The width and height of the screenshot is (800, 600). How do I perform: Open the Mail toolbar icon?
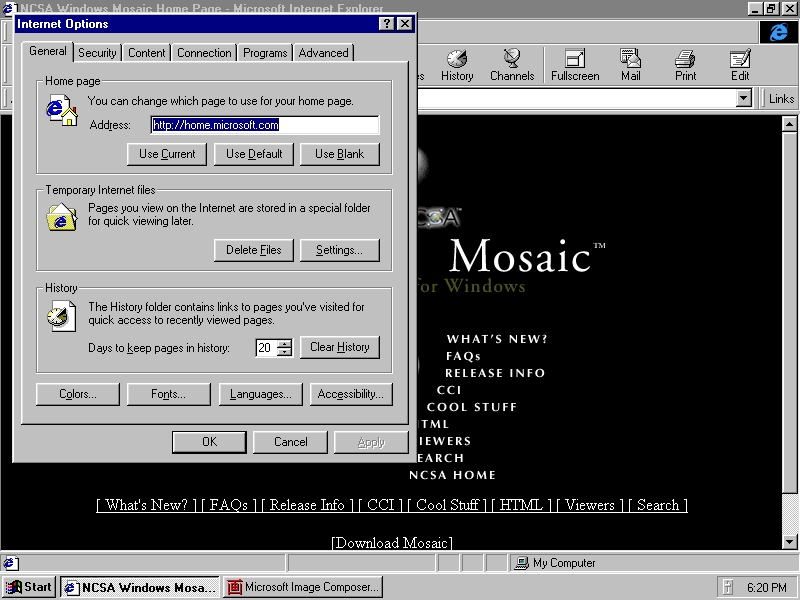click(x=630, y=65)
